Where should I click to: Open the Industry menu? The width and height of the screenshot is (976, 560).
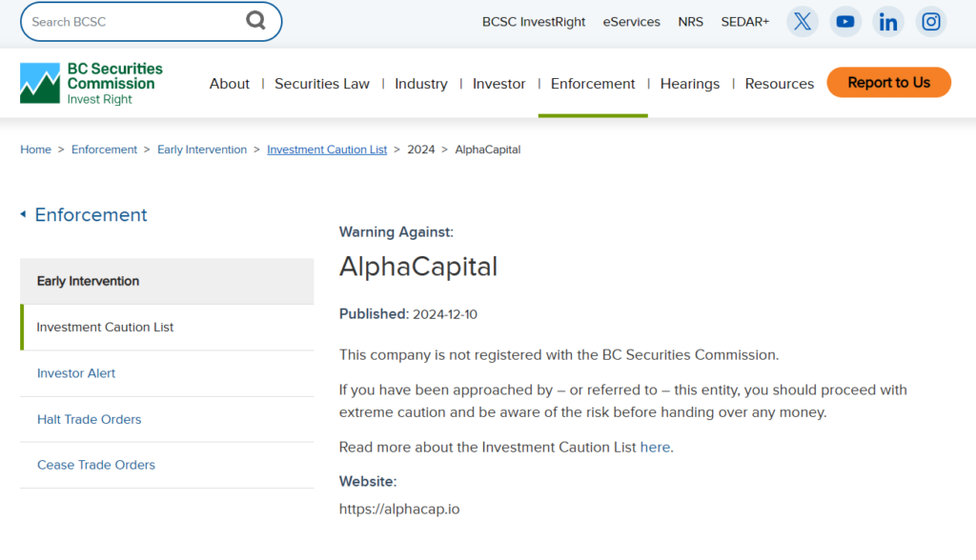pos(420,84)
